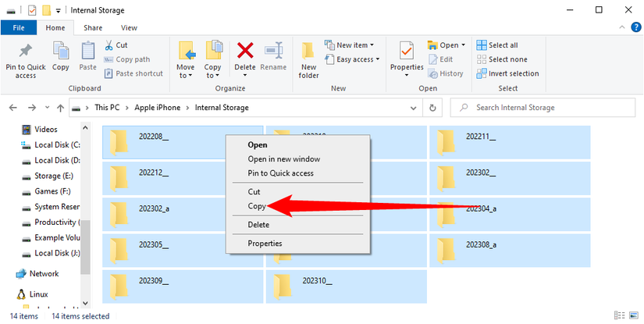Image resolution: width=644 pixels, height=324 pixels.
Task: Choose Copy in the context menu
Action: click(x=257, y=206)
